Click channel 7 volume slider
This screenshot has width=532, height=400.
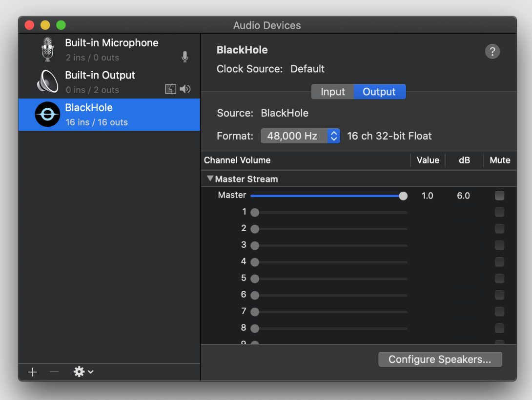click(x=329, y=312)
